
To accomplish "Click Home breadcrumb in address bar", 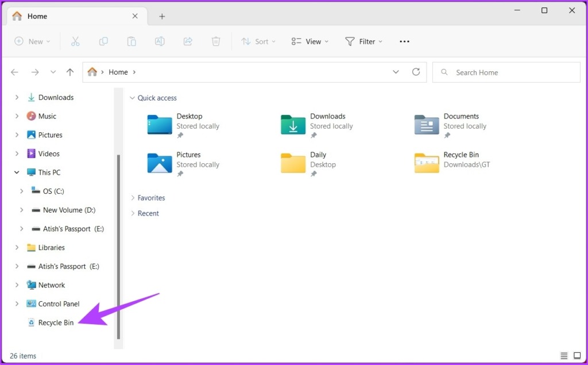I will [118, 72].
